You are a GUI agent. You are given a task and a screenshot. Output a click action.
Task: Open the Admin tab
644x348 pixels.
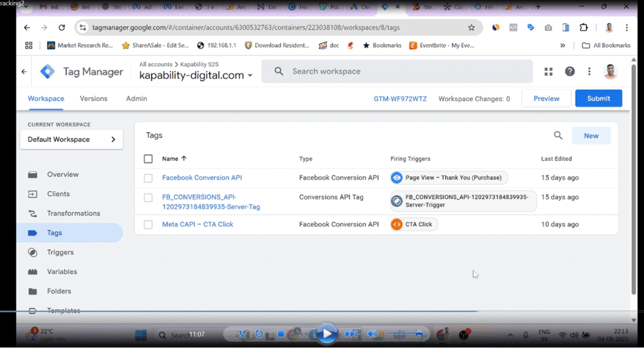(136, 99)
